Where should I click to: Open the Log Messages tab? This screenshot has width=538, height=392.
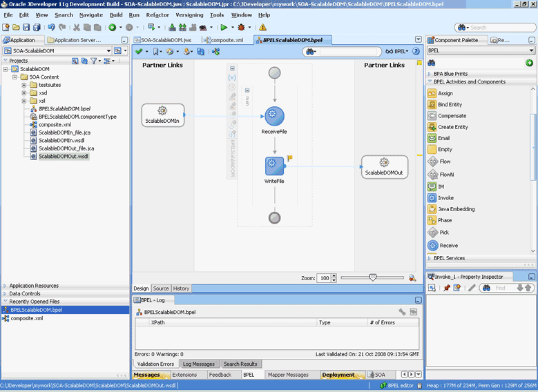pyautogui.click(x=198, y=364)
